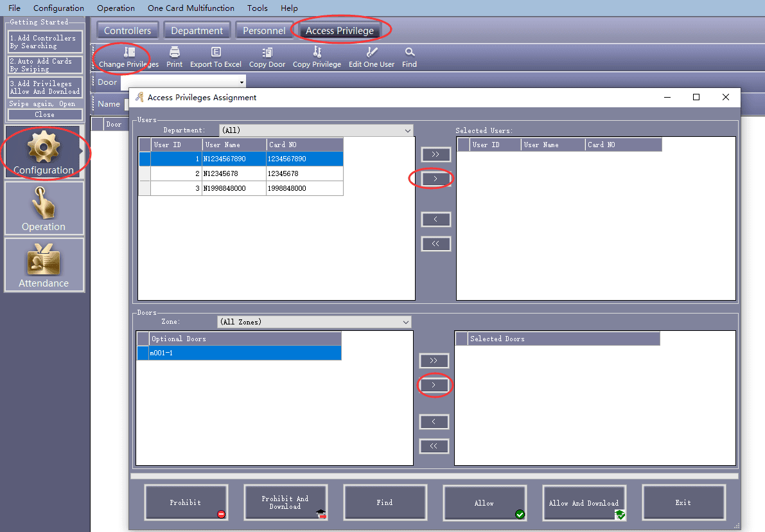Click the Find button in dialog

(385, 502)
